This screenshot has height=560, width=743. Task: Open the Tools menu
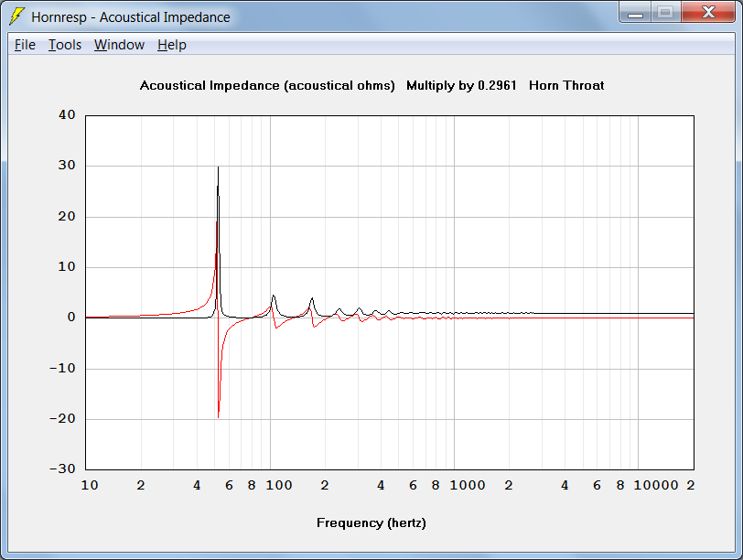point(65,45)
